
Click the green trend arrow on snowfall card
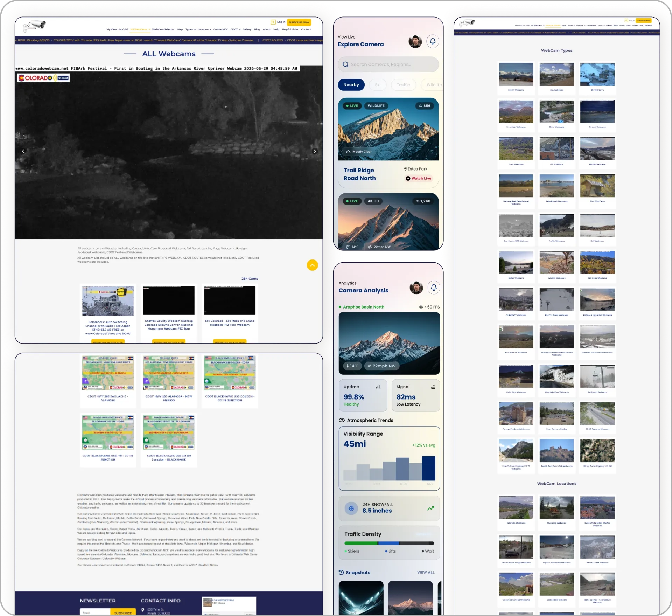[x=431, y=508]
